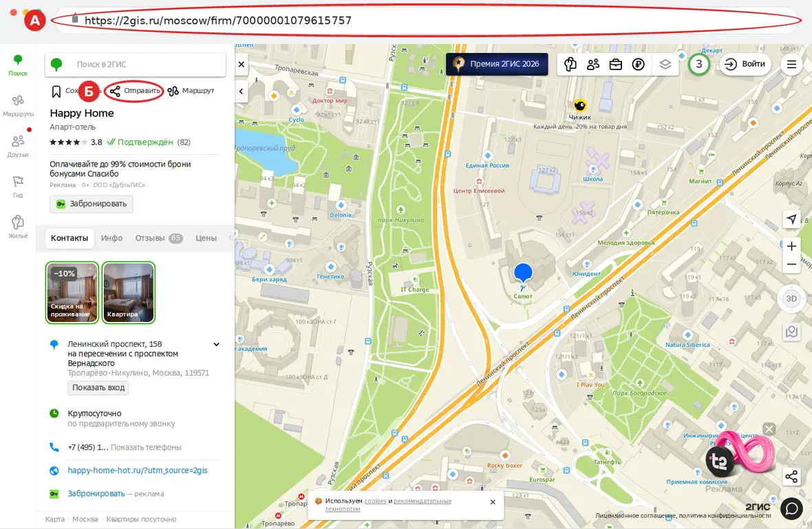Close the firm card panel
This screenshot has height=529, width=812.
coord(242,64)
